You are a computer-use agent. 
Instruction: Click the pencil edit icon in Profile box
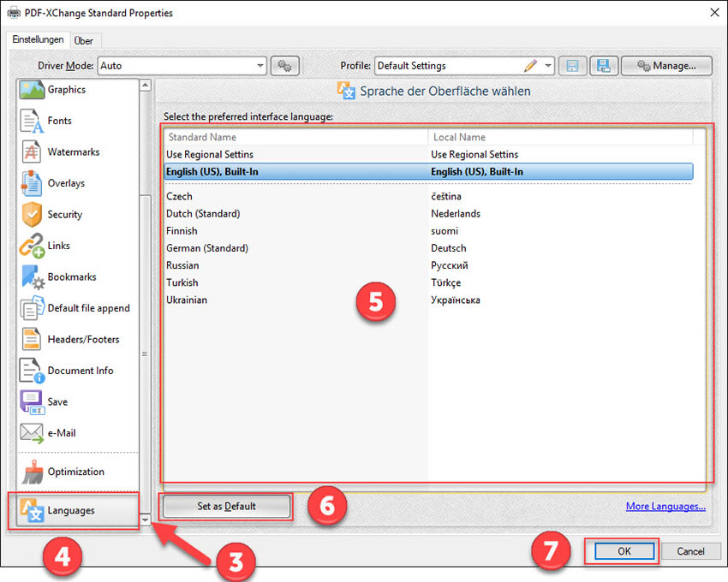pyautogui.click(x=531, y=66)
